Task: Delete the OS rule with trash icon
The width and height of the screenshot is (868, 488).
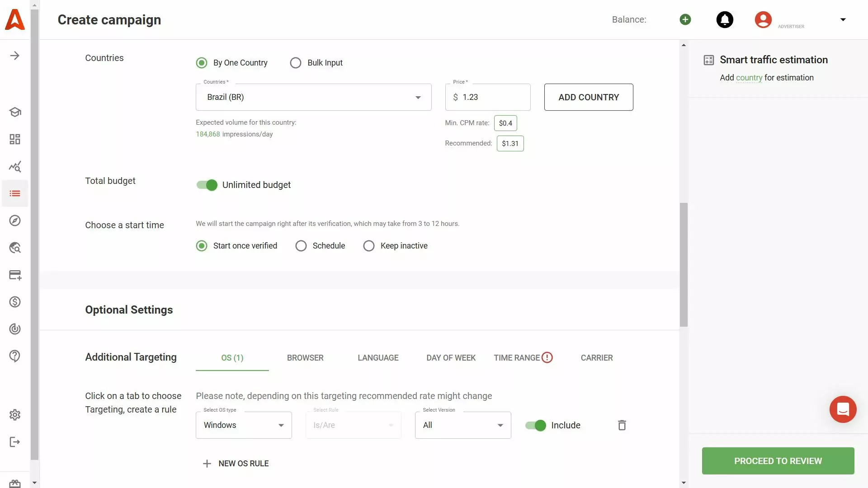Action: coord(622,425)
